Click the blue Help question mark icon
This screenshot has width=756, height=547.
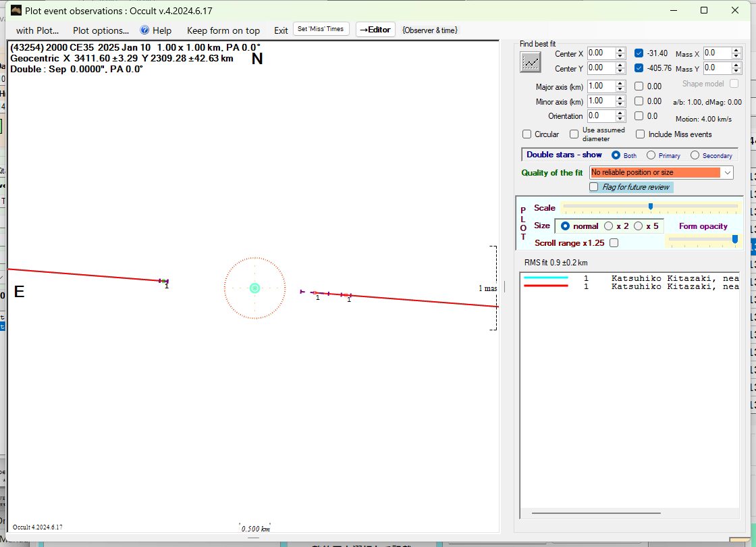144,30
